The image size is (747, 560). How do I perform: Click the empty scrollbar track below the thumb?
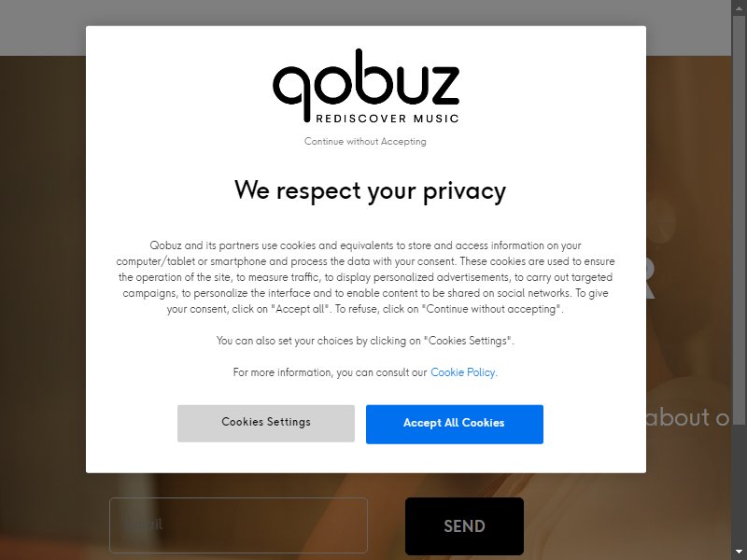tap(739, 483)
